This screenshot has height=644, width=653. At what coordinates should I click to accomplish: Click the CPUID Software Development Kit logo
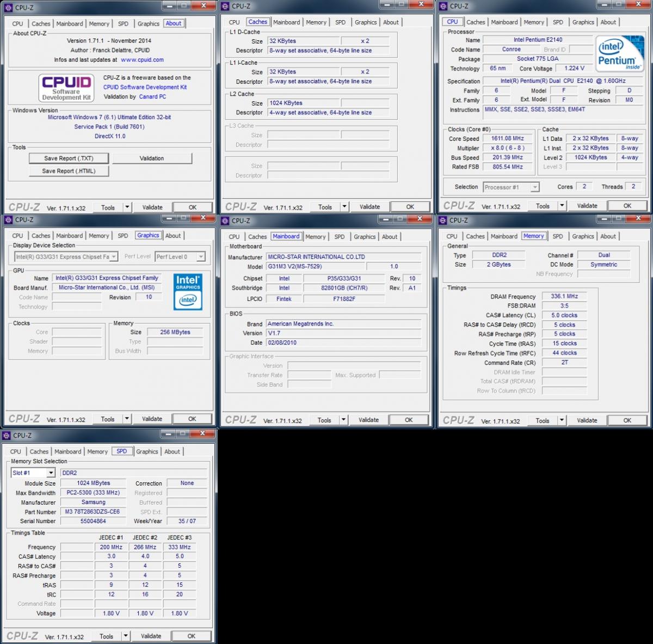(67, 88)
